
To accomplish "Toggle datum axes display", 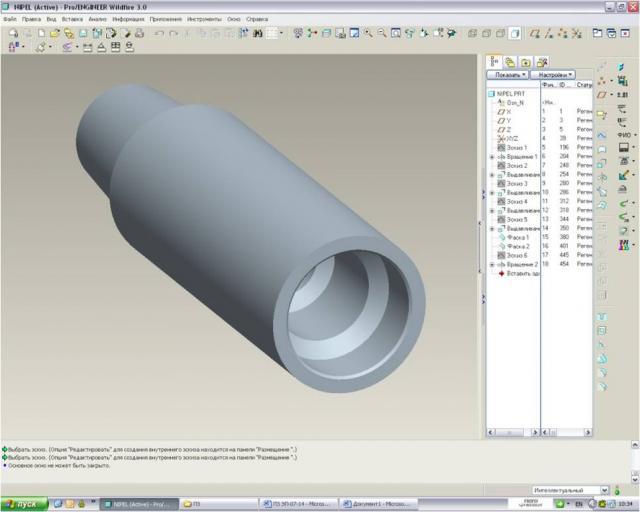I will coord(549,33).
